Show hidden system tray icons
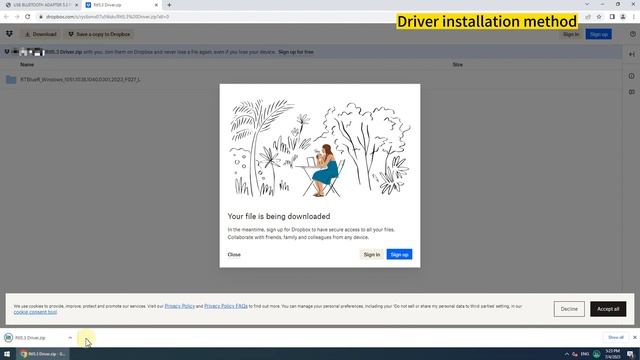Viewport: 640px width, 360px height. tap(567, 354)
